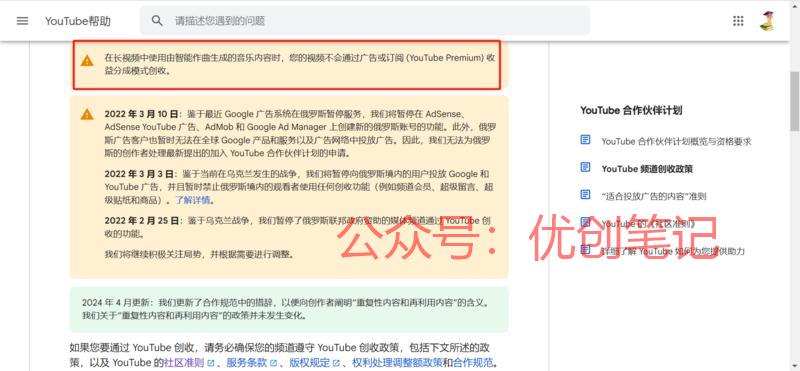Open 详细了解 YouTube 如何为您提供助力 article
Viewport: 800px width, 371px height.
673,252
